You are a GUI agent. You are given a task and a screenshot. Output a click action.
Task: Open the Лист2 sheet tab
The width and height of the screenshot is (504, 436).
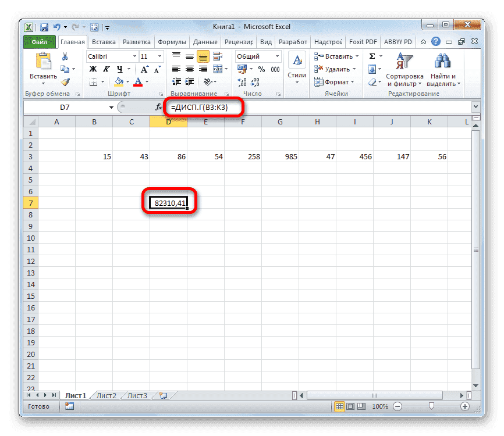(x=106, y=395)
